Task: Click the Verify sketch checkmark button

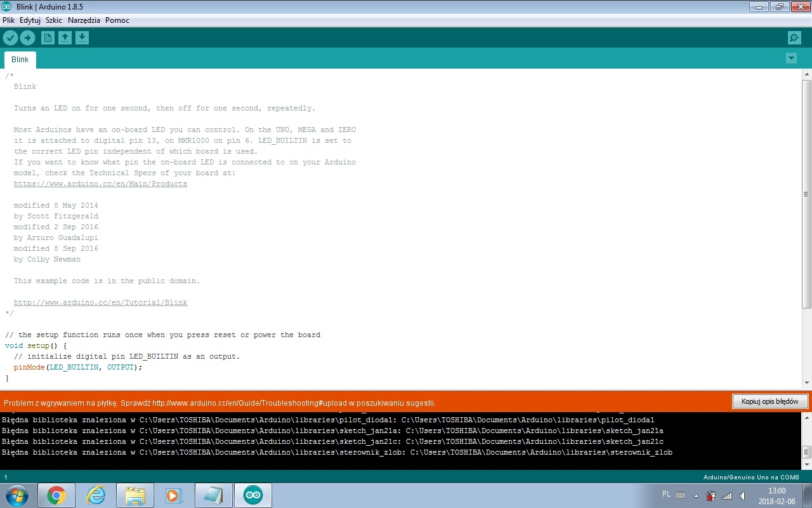Action: [10, 38]
